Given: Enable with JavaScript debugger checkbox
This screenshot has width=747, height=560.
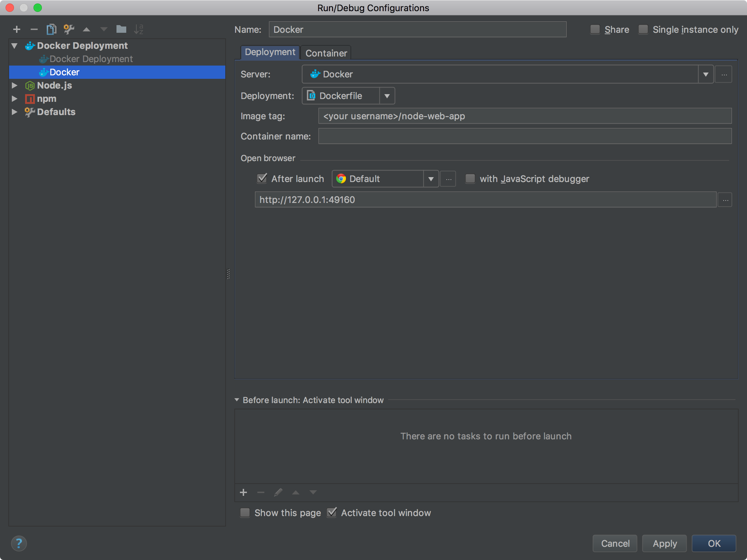Looking at the screenshot, I should tap(470, 179).
